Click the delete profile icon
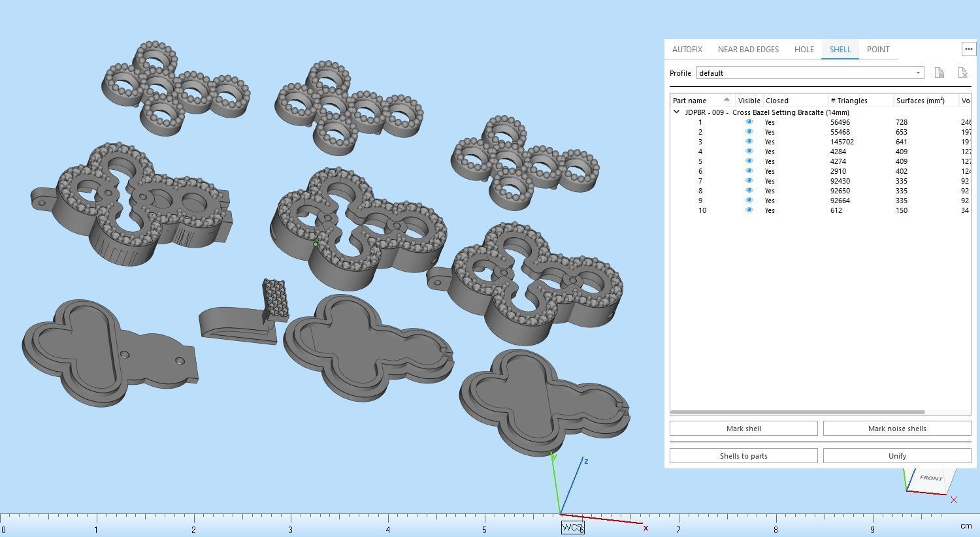This screenshot has width=980, height=537. click(962, 73)
